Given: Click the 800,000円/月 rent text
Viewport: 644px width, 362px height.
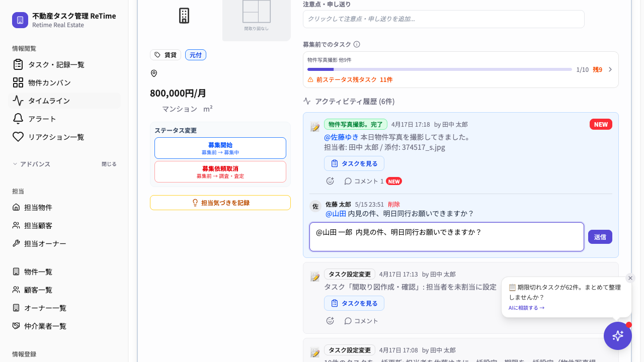Looking at the screenshot, I should point(178,93).
